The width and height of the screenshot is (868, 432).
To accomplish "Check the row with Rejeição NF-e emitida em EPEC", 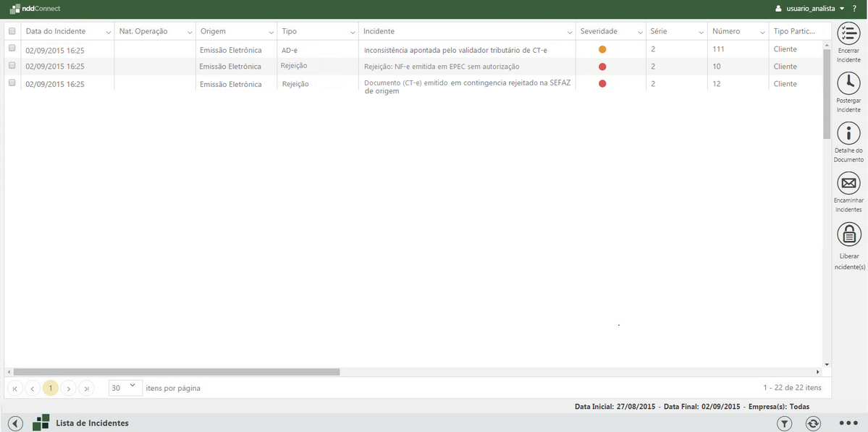I will (x=12, y=66).
